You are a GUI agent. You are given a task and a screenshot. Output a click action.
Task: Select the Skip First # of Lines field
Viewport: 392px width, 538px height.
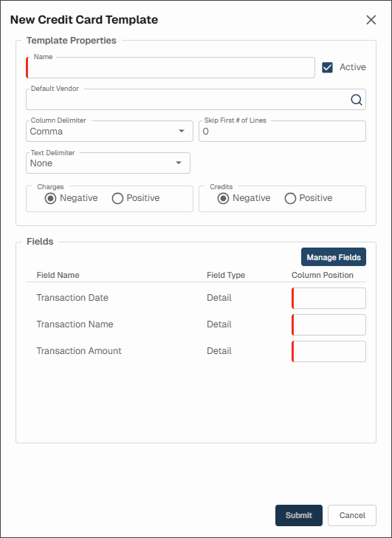pyautogui.click(x=282, y=131)
